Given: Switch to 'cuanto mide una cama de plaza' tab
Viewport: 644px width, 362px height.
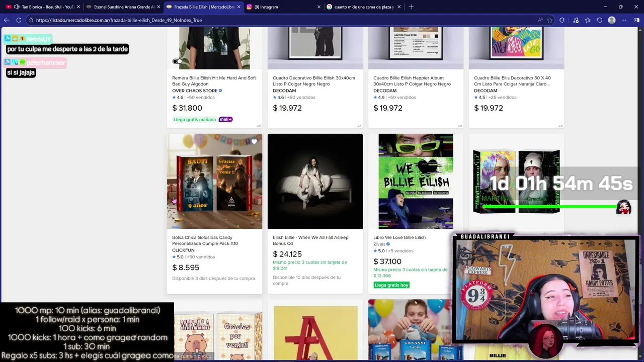Looking at the screenshot, I should coord(364,7).
